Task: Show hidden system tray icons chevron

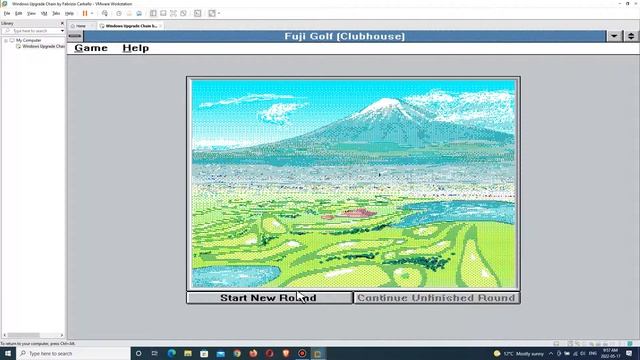Action: pyautogui.click(x=551, y=353)
